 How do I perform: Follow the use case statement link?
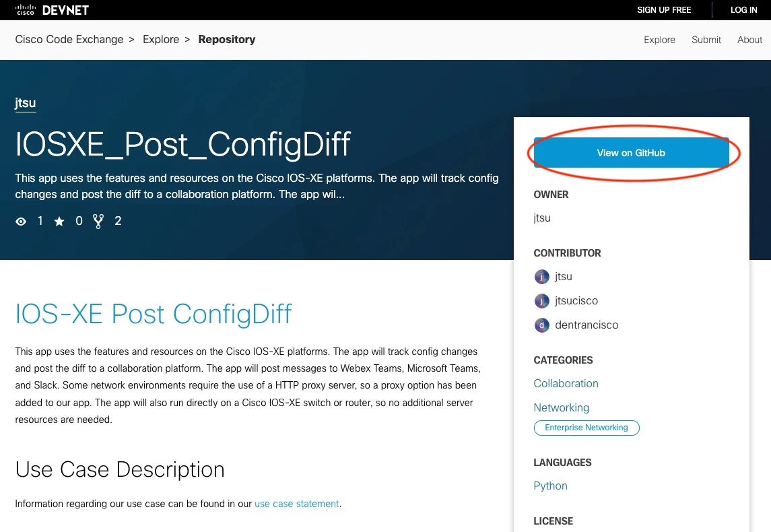[296, 504]
